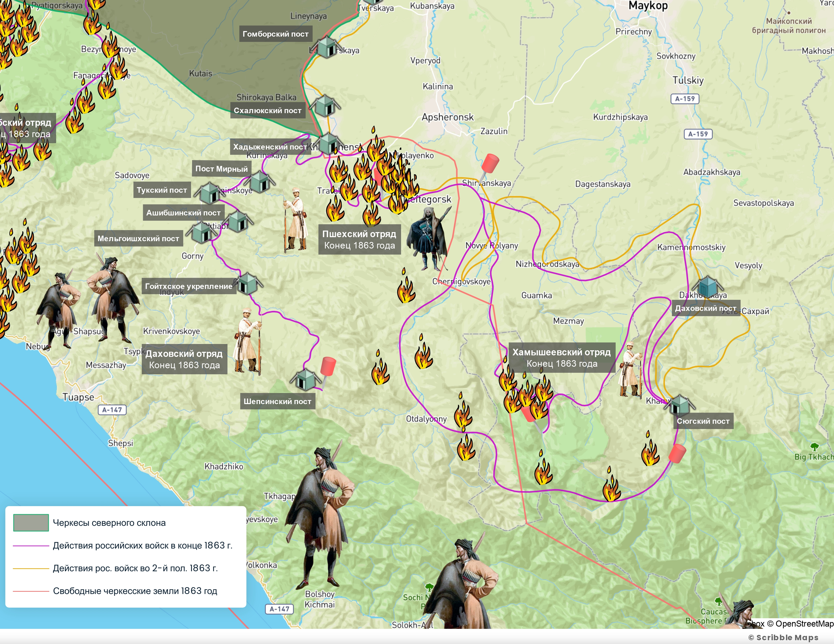Click Circassian warrior in dark cloak near Chernigovskoye
This screenshot has height=644, width=834.
(428, 238)
